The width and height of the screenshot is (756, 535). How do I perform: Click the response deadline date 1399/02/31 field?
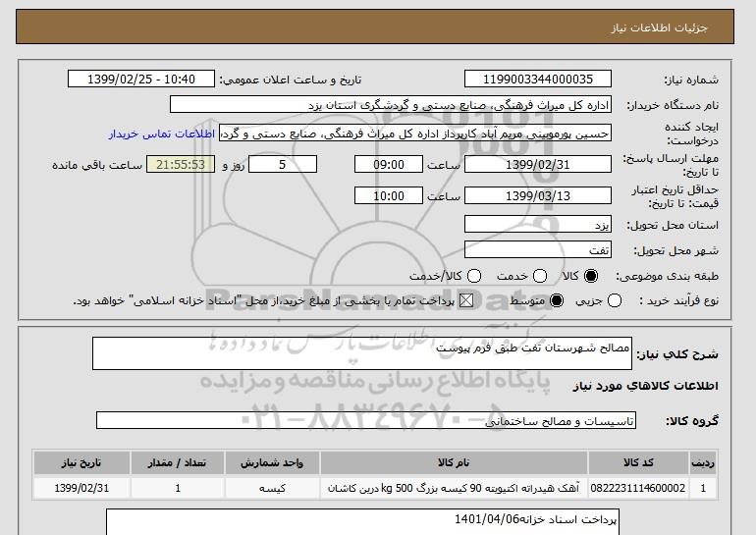click(538, 164)
